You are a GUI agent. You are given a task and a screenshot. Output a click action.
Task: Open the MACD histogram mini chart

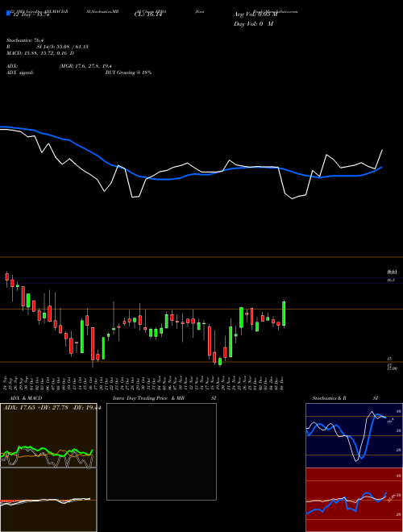48,500
